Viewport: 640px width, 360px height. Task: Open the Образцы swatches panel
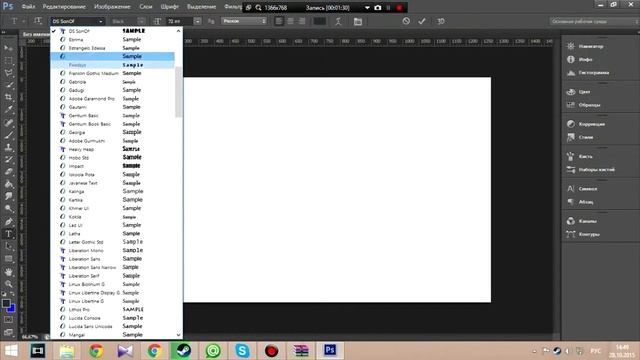589,105
